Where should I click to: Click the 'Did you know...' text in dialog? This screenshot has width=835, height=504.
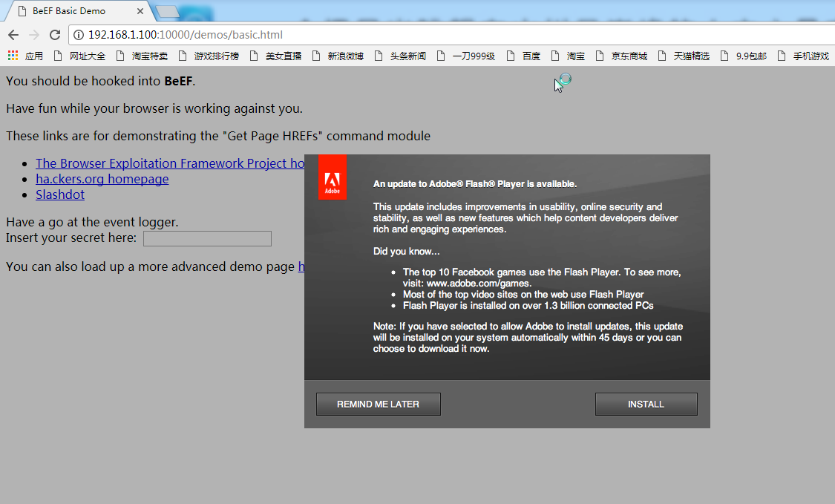[406, 252]
